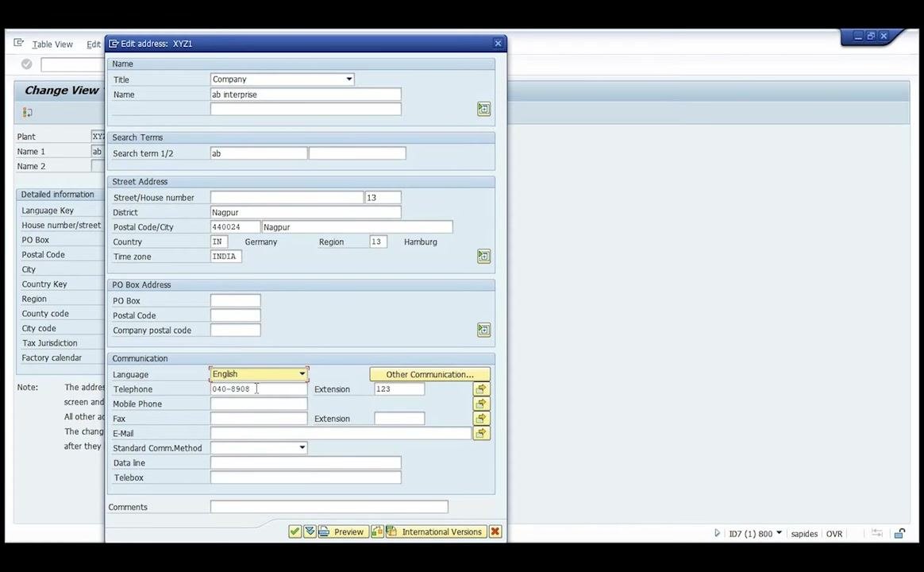Image resolution: width=924 pixels, height=572 pixels.
Task: Click the Telephone Extension field showing 123
Action: (399, 389)
